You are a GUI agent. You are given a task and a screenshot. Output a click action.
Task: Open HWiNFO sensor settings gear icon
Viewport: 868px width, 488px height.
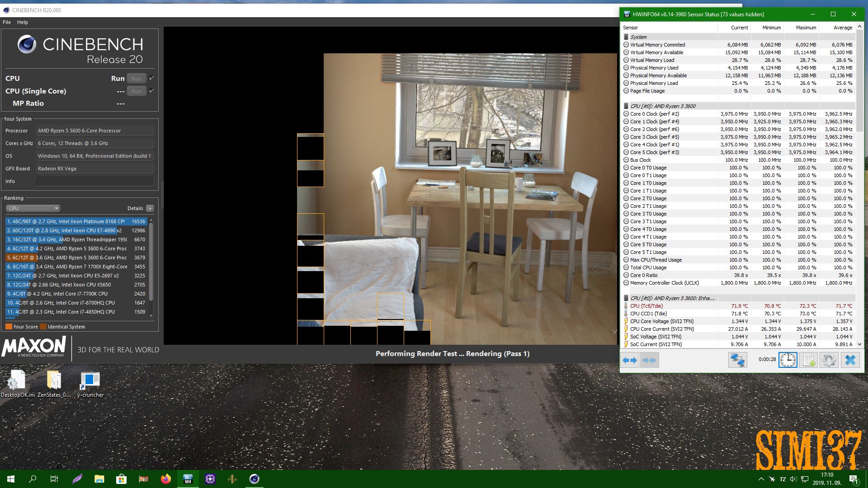829,360
